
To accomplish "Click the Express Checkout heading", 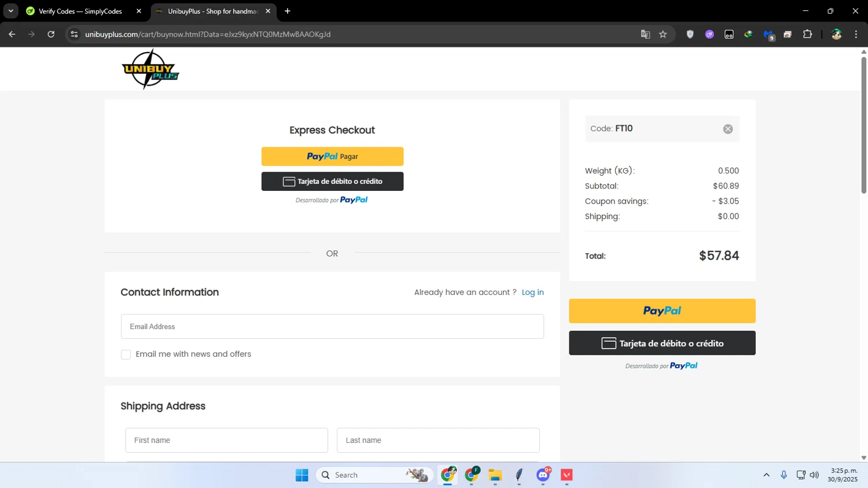I will (332, 130).
